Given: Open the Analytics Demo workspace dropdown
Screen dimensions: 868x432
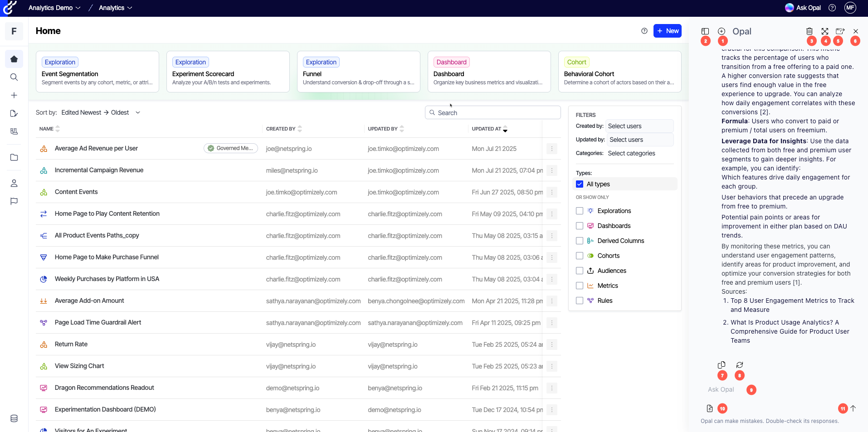Looking at the screenshot, I should point(54,8).
